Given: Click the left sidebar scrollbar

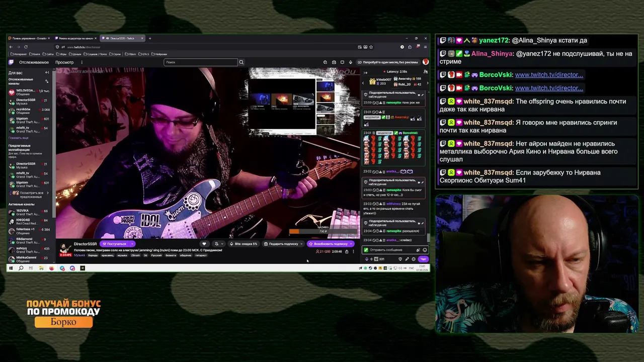Looking at the screenshot, I should pos(53,143).
